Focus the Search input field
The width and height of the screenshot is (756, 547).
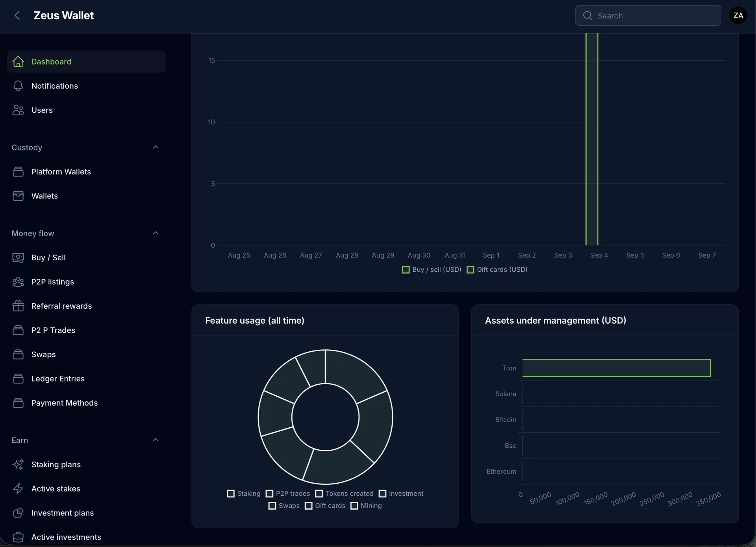[648, 15]
